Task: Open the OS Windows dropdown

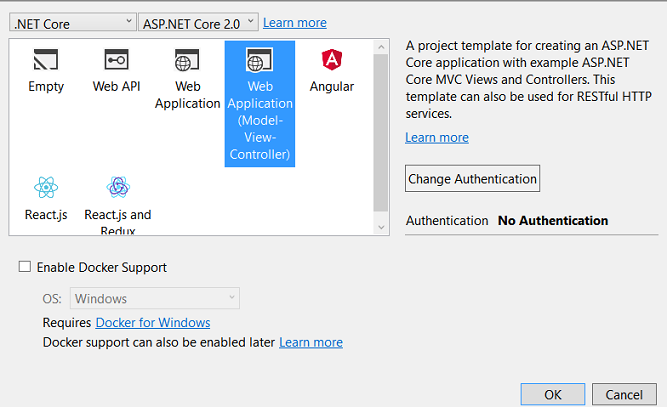Action: 155,298
